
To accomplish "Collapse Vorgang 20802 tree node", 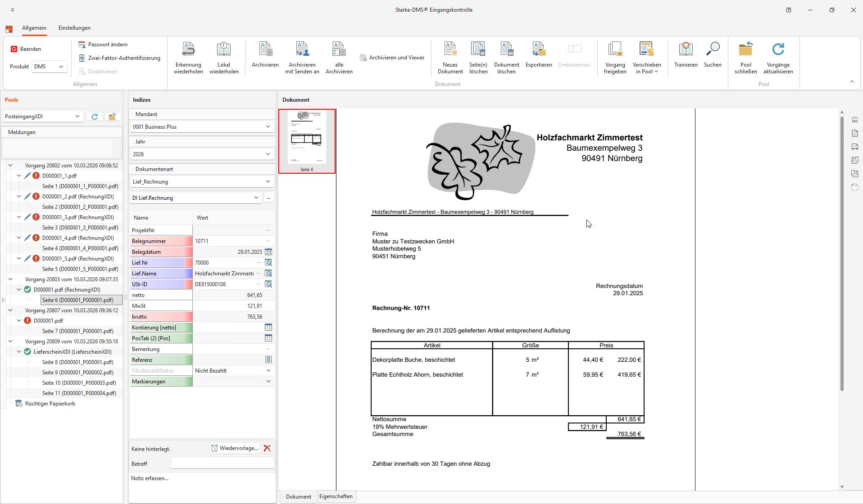I will coord(10,166).
